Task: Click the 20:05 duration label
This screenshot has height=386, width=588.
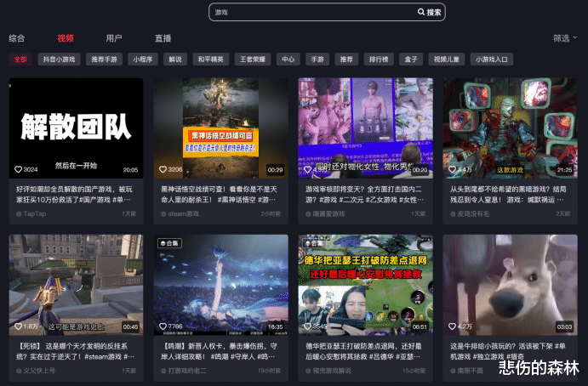Action: 130,170
